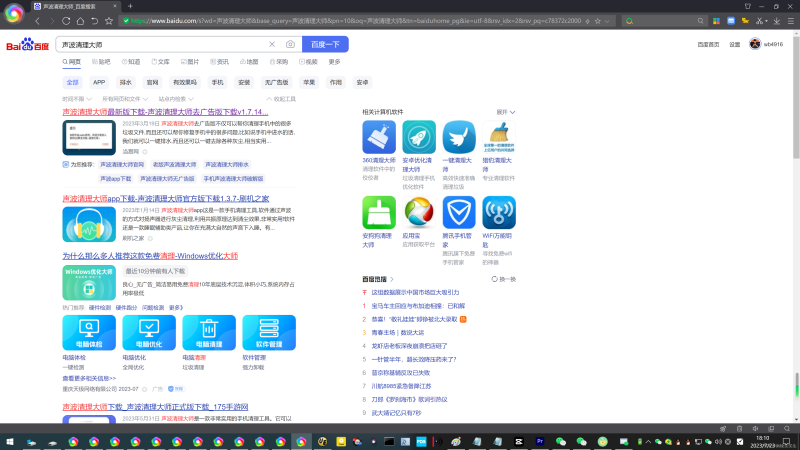Screen dimensions: 800x450
Task: Open the hot search item 青春主场
Action: 397,333
